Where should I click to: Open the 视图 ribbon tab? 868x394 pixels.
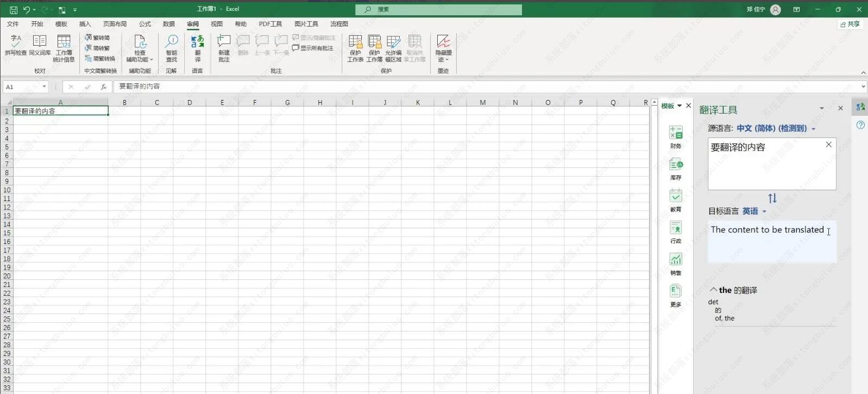[217, 24]
